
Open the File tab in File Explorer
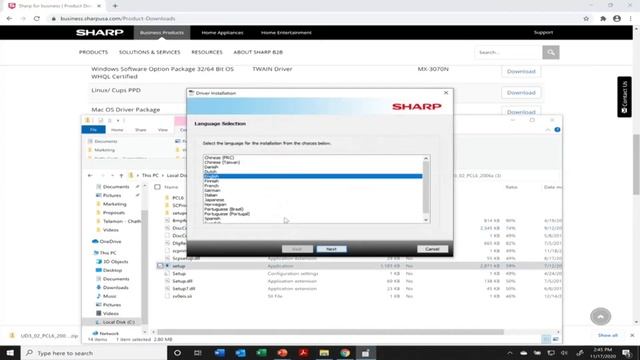tap(93, 130)
